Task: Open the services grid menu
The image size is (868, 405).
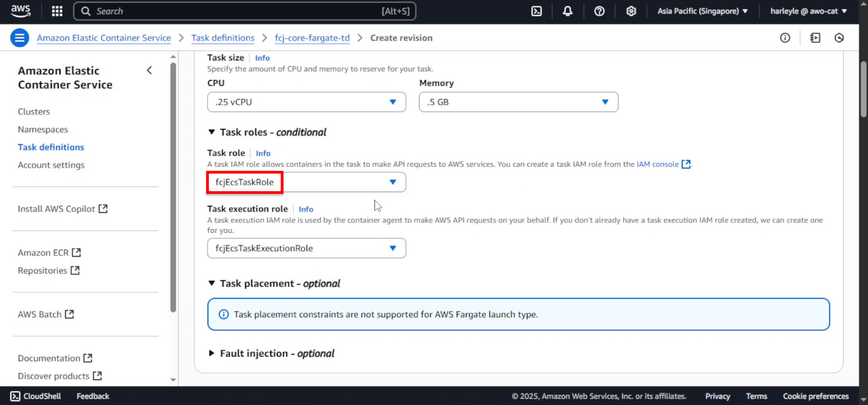Action: [57, 11]
